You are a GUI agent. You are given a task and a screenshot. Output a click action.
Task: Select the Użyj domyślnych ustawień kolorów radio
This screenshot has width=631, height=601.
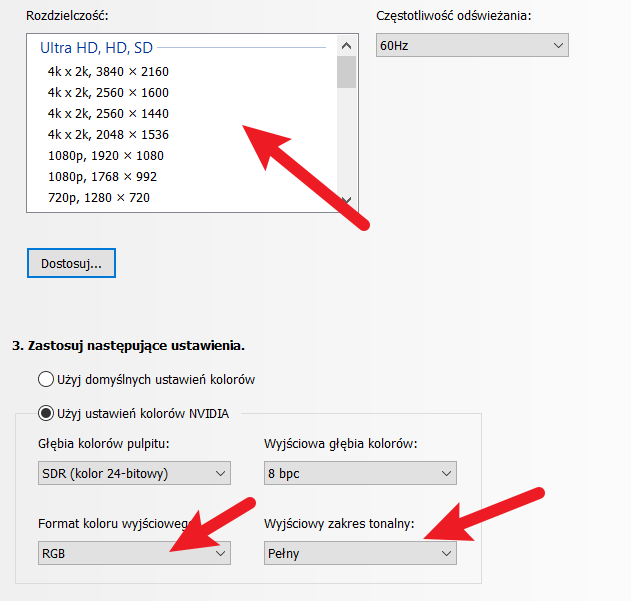tap(45, 379)
